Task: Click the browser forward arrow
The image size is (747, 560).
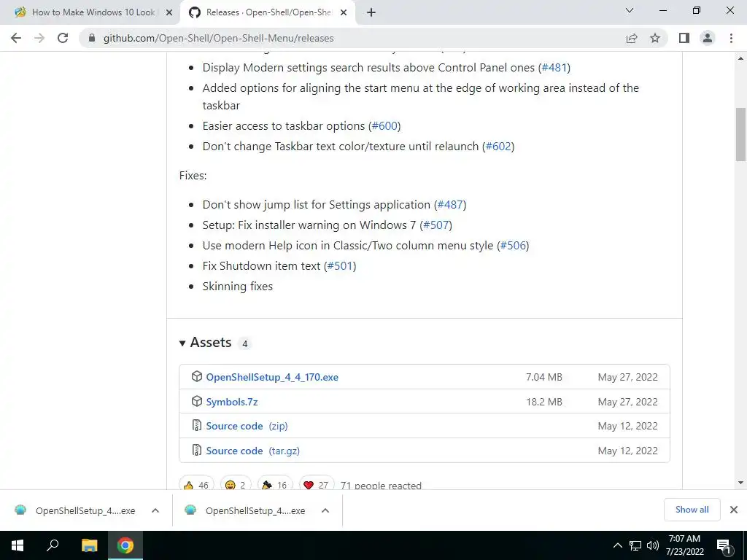Action: 39,38
